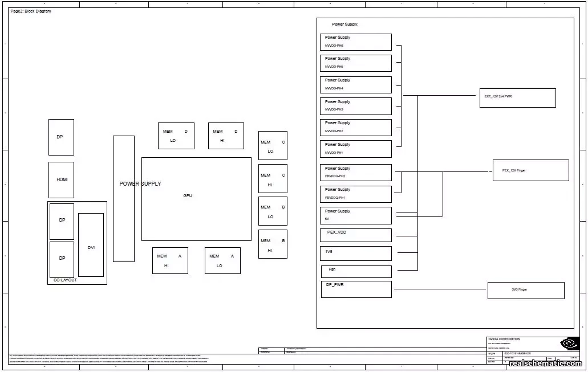The image size is (588, 372).
Task: Click the 1V8 power rail block
Action: (355, 253)
